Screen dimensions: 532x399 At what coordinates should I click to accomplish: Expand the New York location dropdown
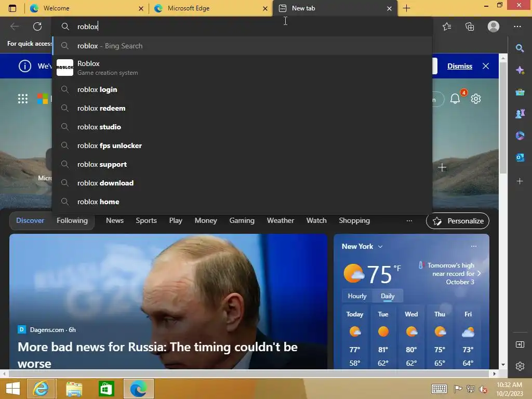[x=380, y=247]
